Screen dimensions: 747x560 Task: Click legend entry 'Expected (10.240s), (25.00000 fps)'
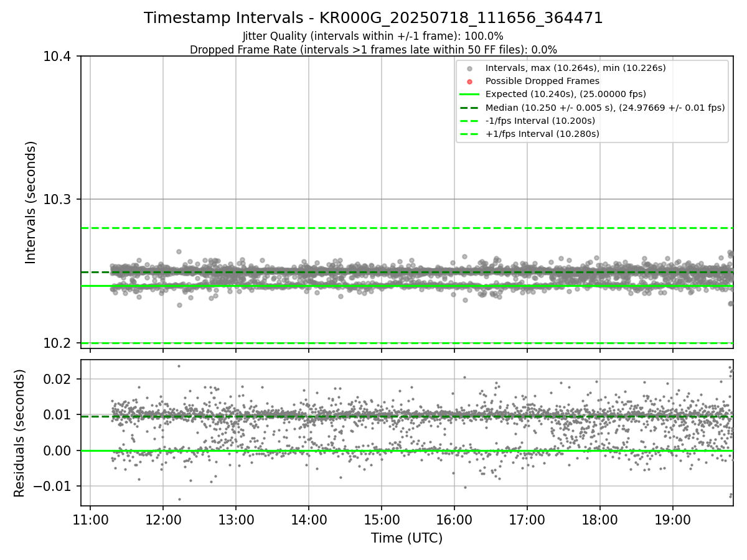[566, 94]
